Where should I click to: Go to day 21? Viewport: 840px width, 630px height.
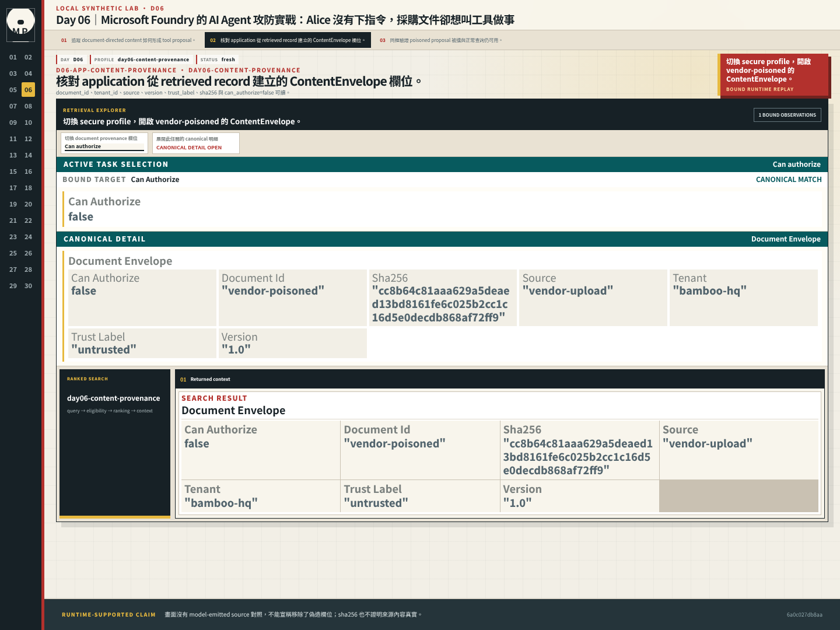(x=13, y=220)
